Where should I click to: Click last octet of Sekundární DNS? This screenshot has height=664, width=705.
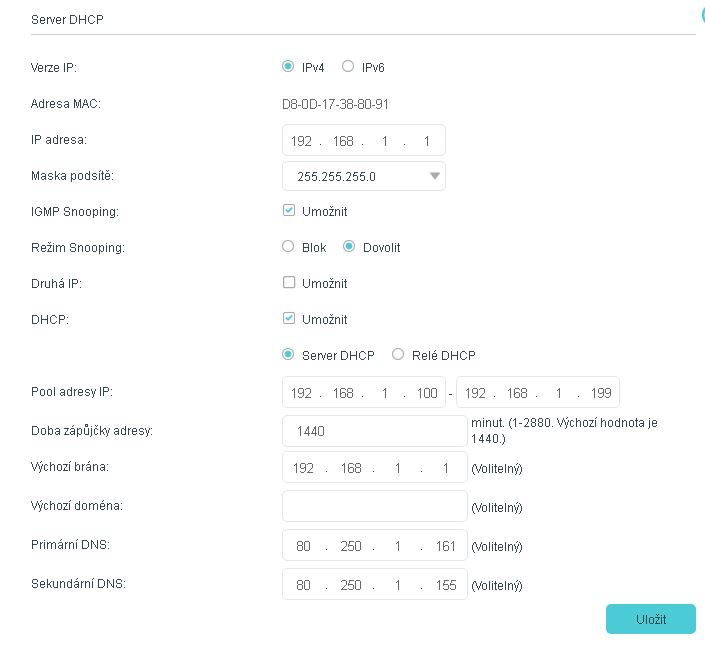pyautogui.click(x=446, y=585)
